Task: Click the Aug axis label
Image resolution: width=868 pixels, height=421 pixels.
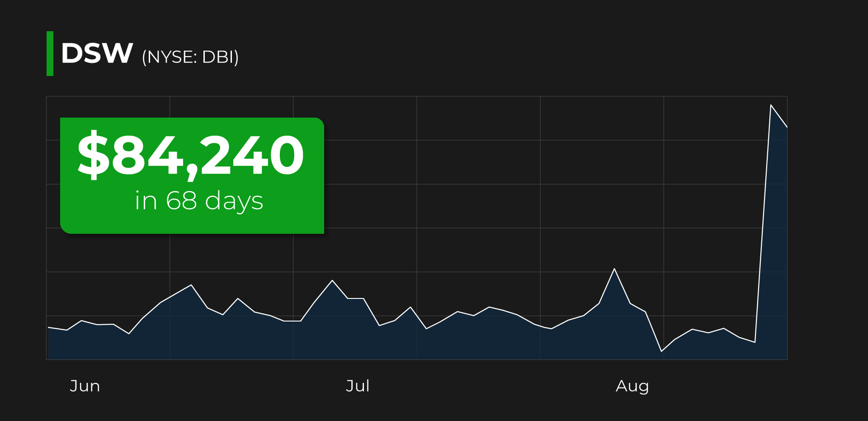Action: coord(632,387)
